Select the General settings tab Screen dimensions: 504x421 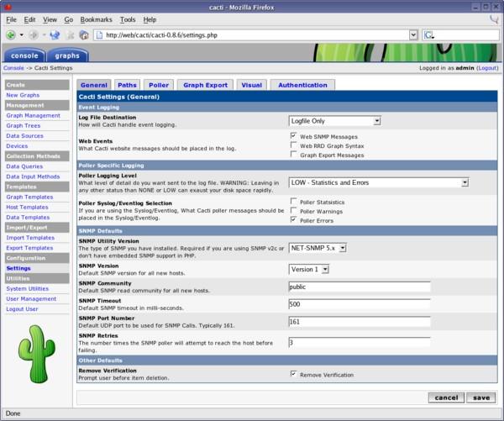click(94, 85)
